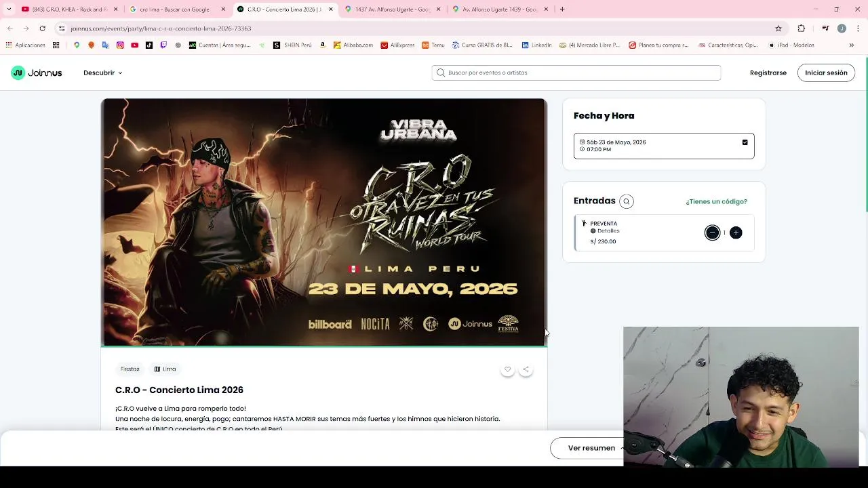This screenshot has width=868, height=488.
Task: Click the page vertical scrollbar
Action: tap(865, 136)
